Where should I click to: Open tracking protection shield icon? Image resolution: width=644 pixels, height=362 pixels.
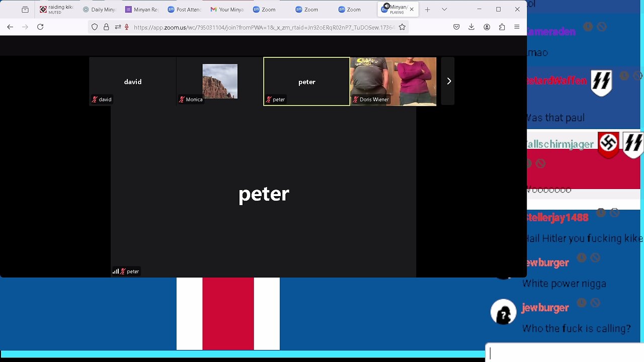(x=95, y=27)
